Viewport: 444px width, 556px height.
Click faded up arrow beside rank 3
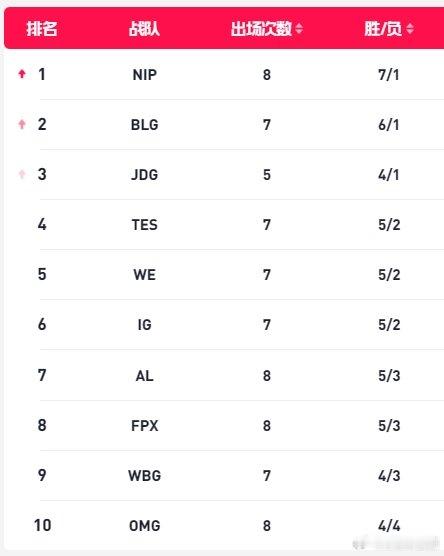tap(22, 174)
